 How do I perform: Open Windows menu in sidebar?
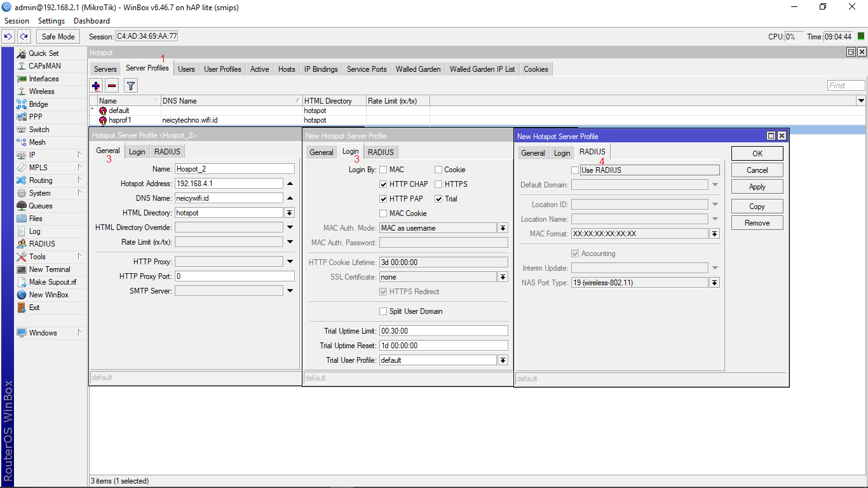click(x=51, y=333)
